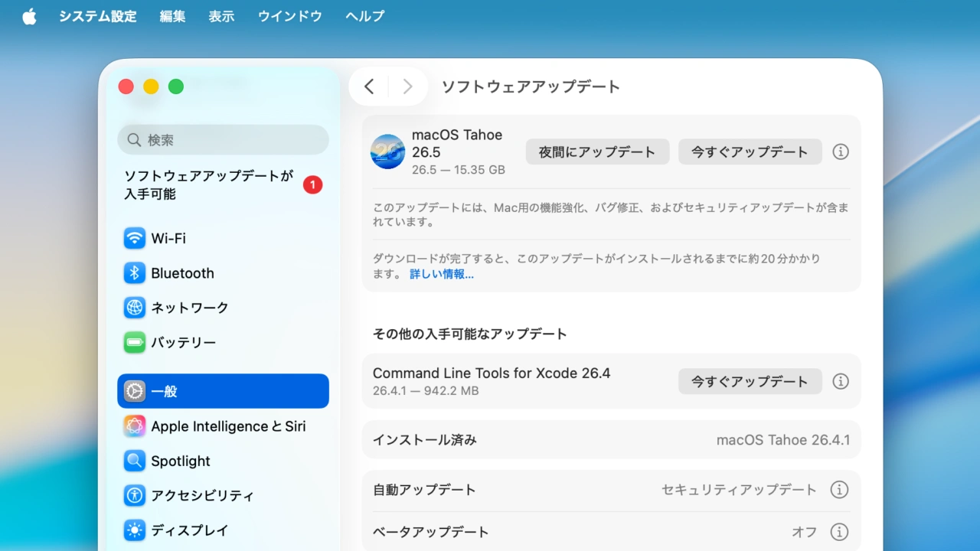Open アクセシビリティ settings label

pyautogui.click(x=202, y=495)
